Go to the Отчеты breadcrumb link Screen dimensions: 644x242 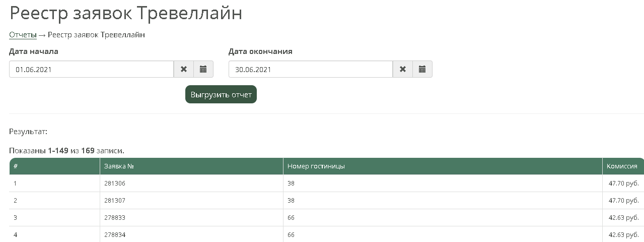(x=23, y=35)
